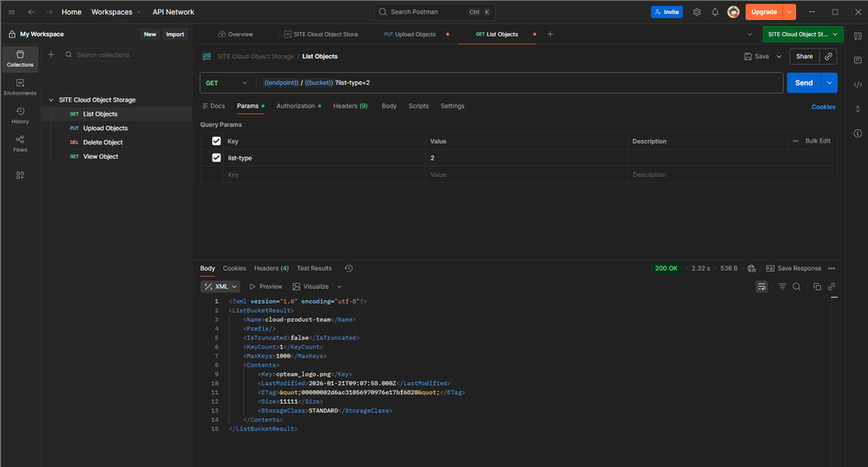Open the network globe icon in response bar
868x467 pixels.
click(x=751, y=268)
